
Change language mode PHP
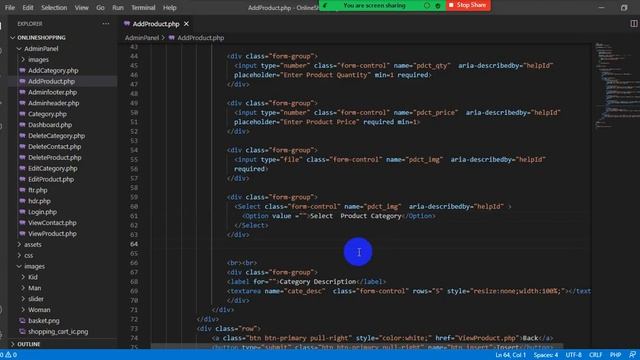tap(615, 355)
